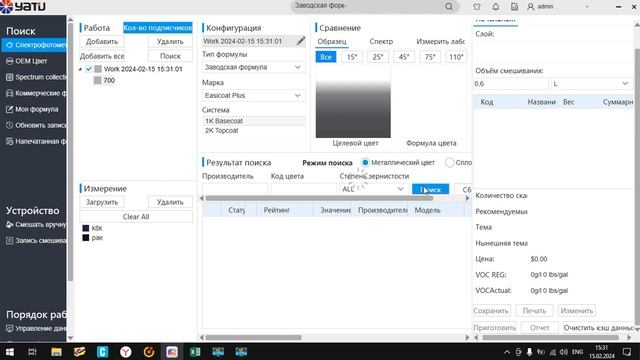This screenshot has width=640, height=360.
Task: Toggle checkbox for Work 2024-02-15 15:31:01
Action: tap(89, 69)
